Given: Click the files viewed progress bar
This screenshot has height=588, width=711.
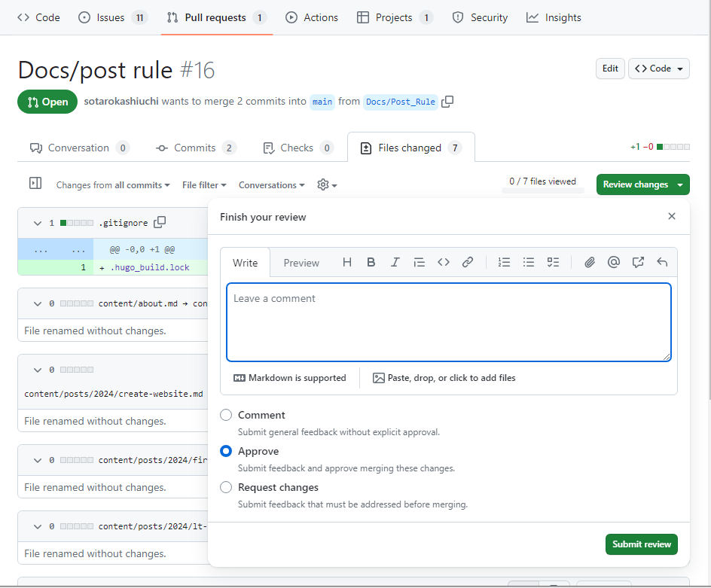Looking at the screenshot, I should tap(542, 191).
